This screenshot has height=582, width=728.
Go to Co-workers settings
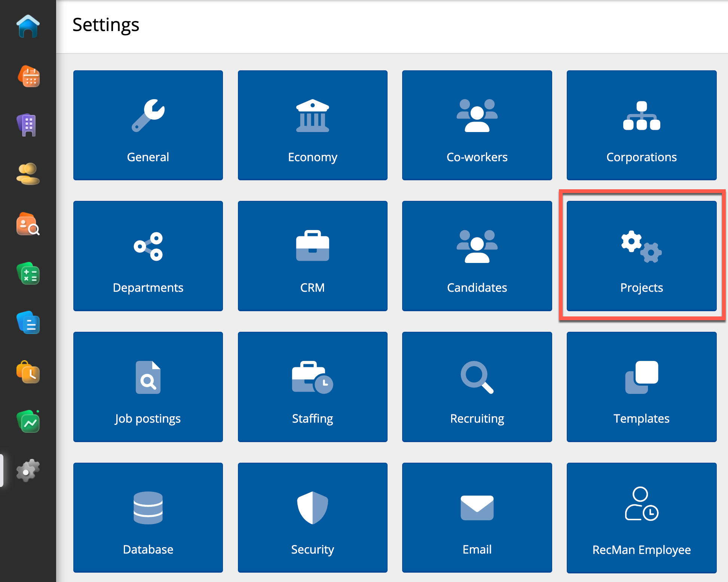tap(477, 125)
